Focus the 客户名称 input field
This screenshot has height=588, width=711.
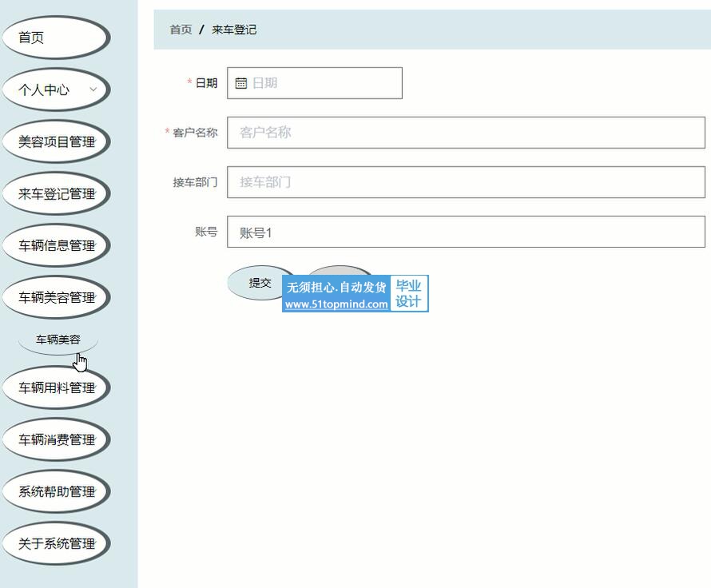(x=466, y=133)
